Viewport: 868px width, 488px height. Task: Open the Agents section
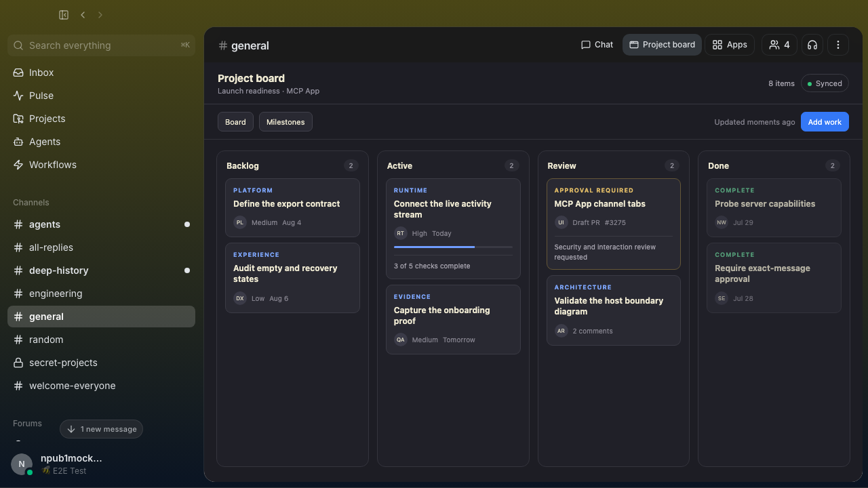click(x=101, y=142)
